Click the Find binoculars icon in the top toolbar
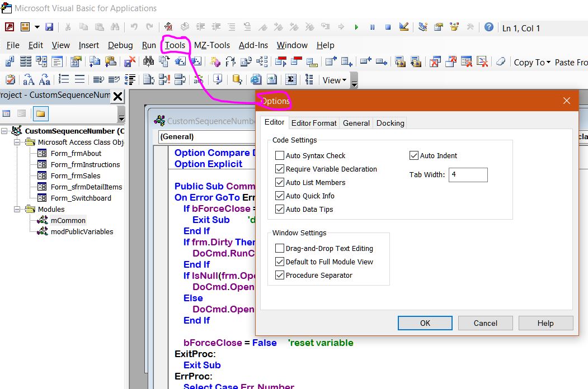 [115, 27]
